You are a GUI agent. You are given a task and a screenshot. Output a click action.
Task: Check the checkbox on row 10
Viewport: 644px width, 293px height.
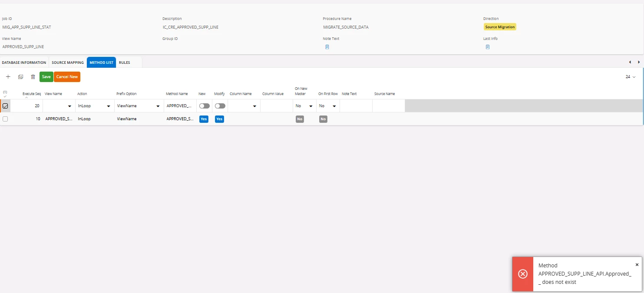tap(5, 119)
